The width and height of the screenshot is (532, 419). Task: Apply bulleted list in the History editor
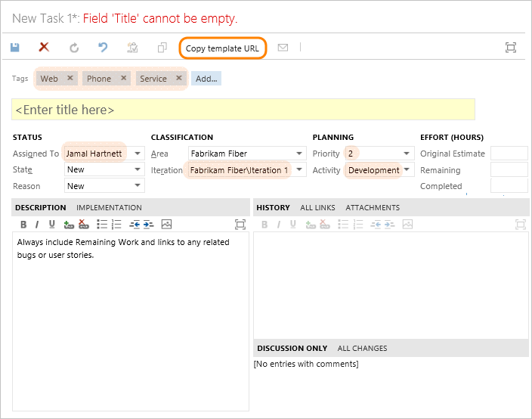point(343,225)
